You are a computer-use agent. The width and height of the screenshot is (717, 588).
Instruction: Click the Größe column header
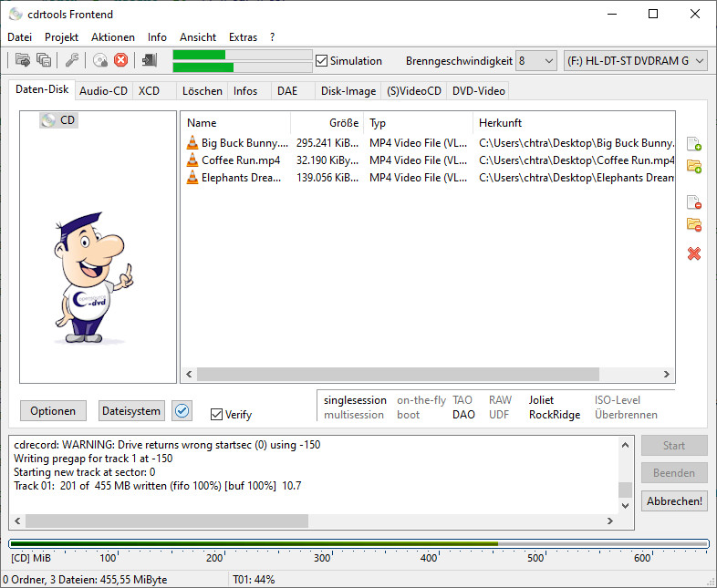point(327,123)
